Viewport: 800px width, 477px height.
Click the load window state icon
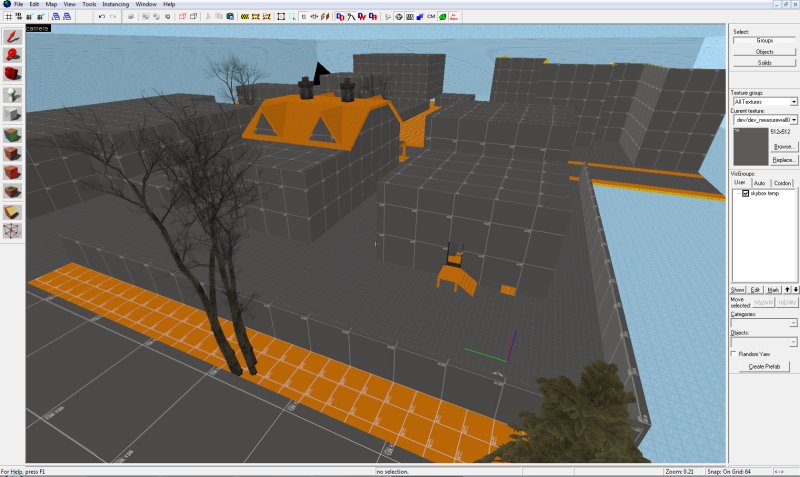(56, 16)
